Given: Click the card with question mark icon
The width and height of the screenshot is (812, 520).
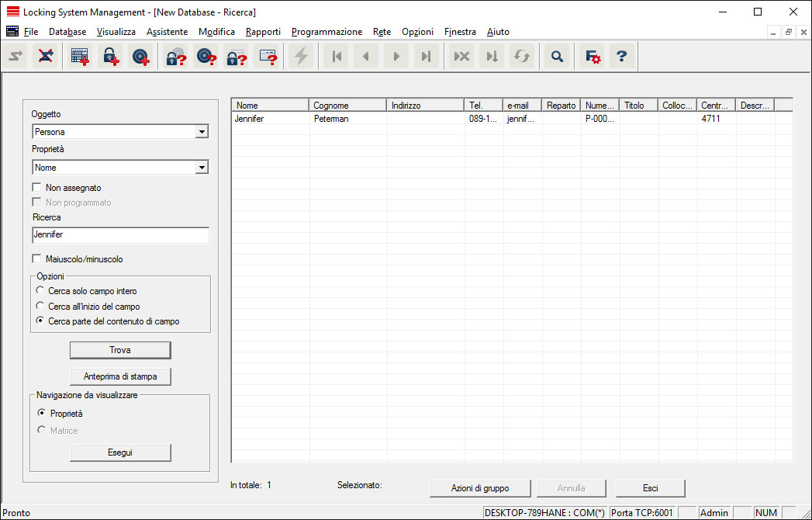Looking at the screenshot, I should click(268, 57).
